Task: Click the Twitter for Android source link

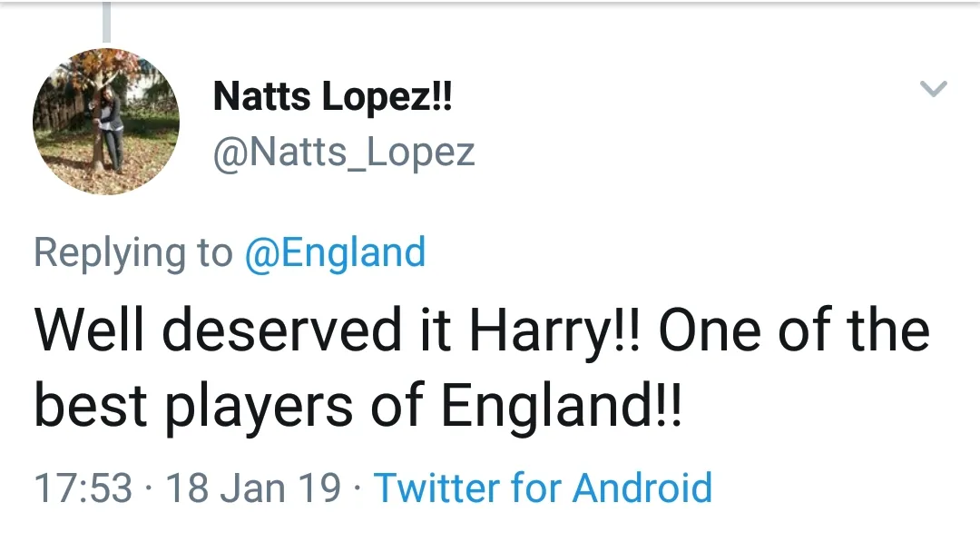Action: (543, 488)
